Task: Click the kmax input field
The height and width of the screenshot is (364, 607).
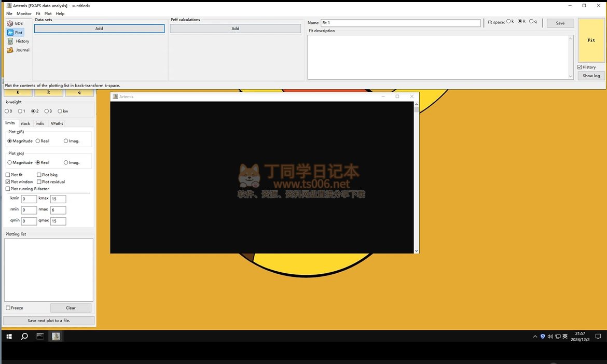Action: pos(58,199)
